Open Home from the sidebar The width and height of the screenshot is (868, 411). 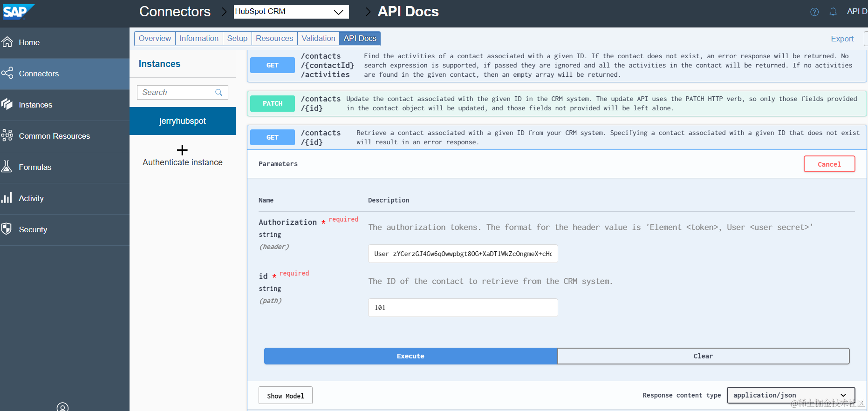coord(65,42)
